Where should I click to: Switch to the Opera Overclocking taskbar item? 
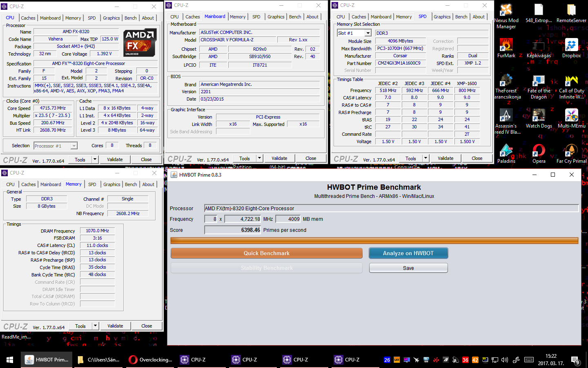point(150,360)
